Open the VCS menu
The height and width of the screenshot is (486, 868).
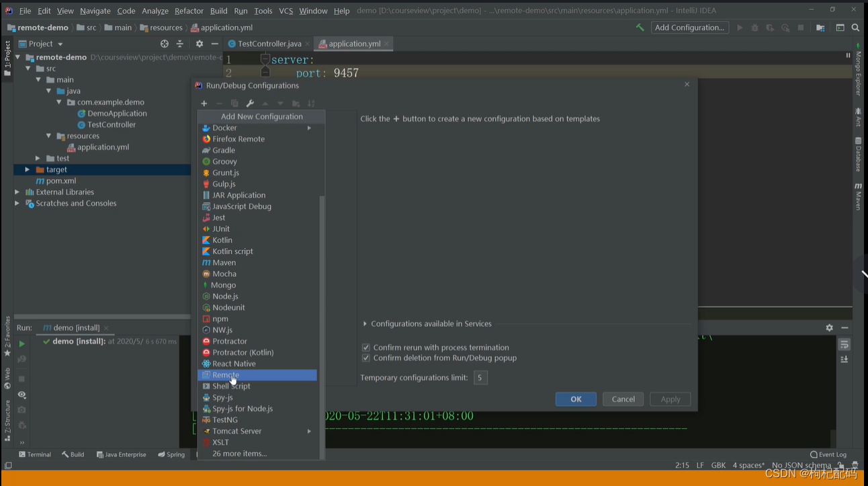(x=286, y=11)
